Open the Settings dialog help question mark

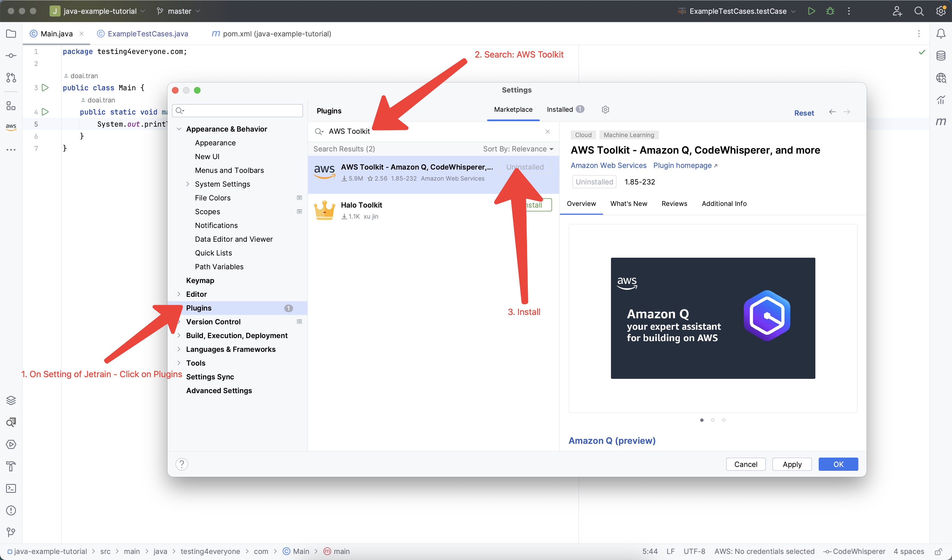point(182,464)
